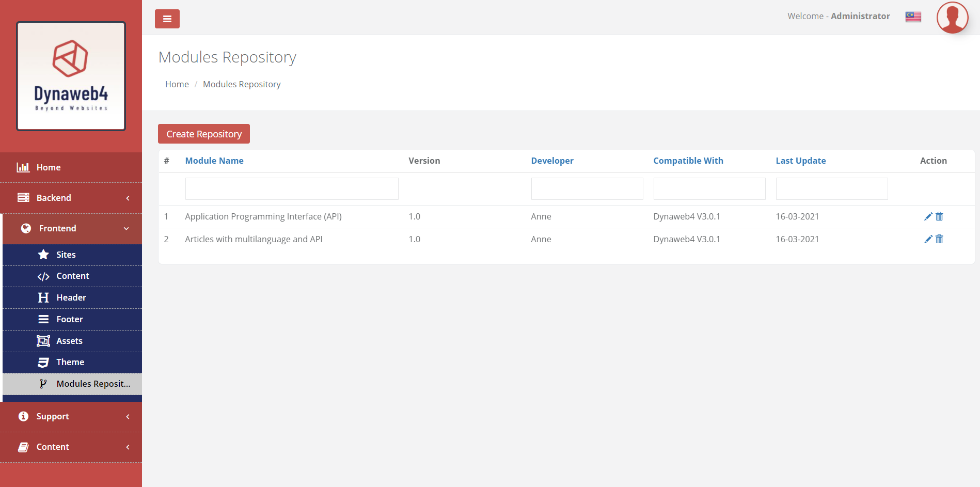Sort table by Last Update column
The height and width of the screenshot is (487, 980).
tap(800, 161)
